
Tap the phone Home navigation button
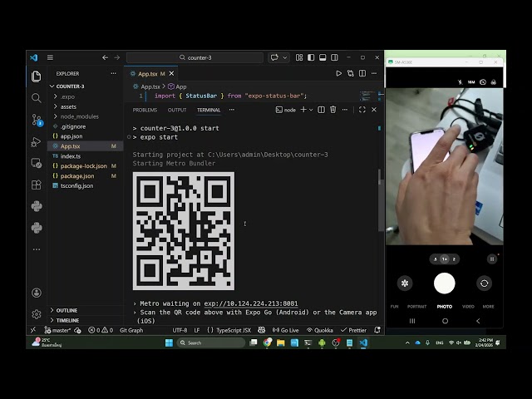click(x=446, y=321)
